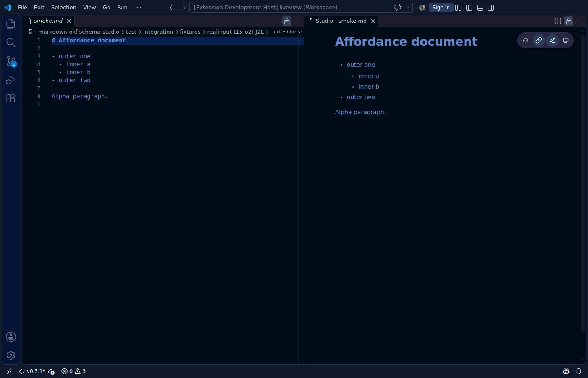Image resolution: width=588 pixels, height=378 pixels.
Task: Open more actions for smoke.md editor group
Action: point(298,21)
